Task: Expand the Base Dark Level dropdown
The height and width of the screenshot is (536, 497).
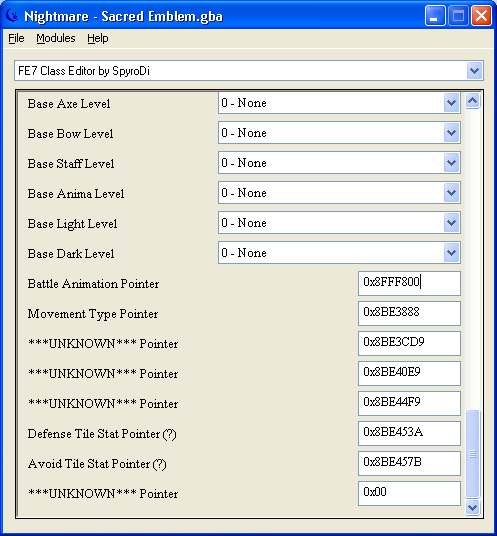Action: click(x=451, y=253)
